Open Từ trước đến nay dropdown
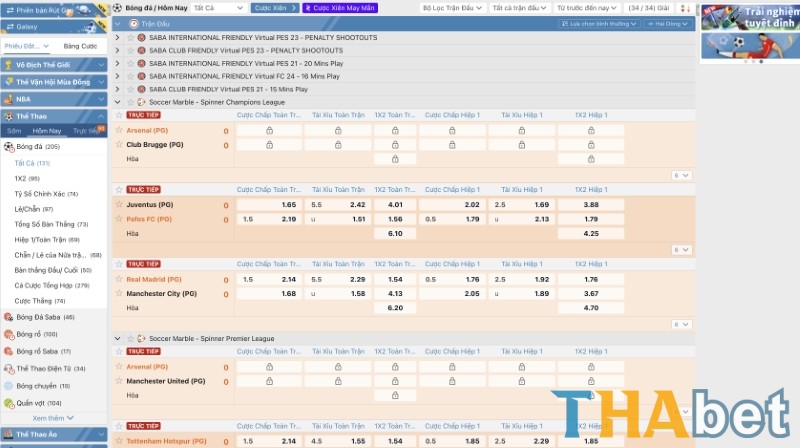 587,8
